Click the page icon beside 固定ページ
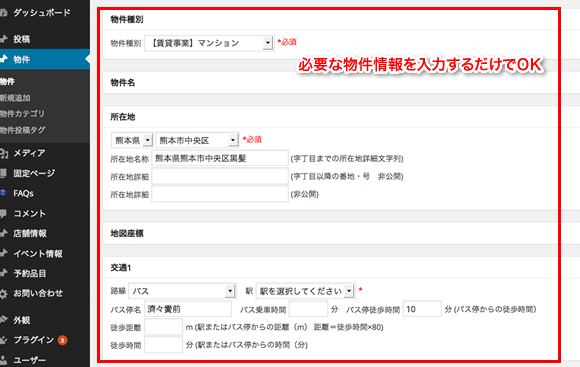The image size is (580, 367). tap(3, 173)
